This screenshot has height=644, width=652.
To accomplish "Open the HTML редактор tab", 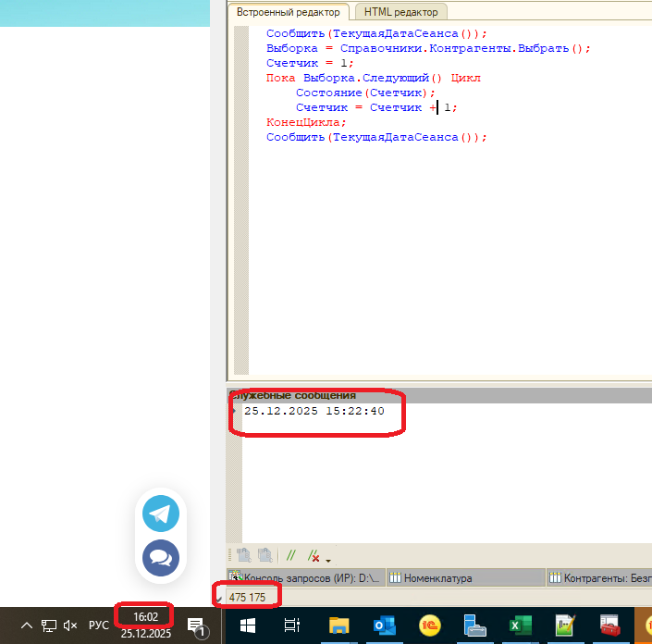I will tap(400, 12).
